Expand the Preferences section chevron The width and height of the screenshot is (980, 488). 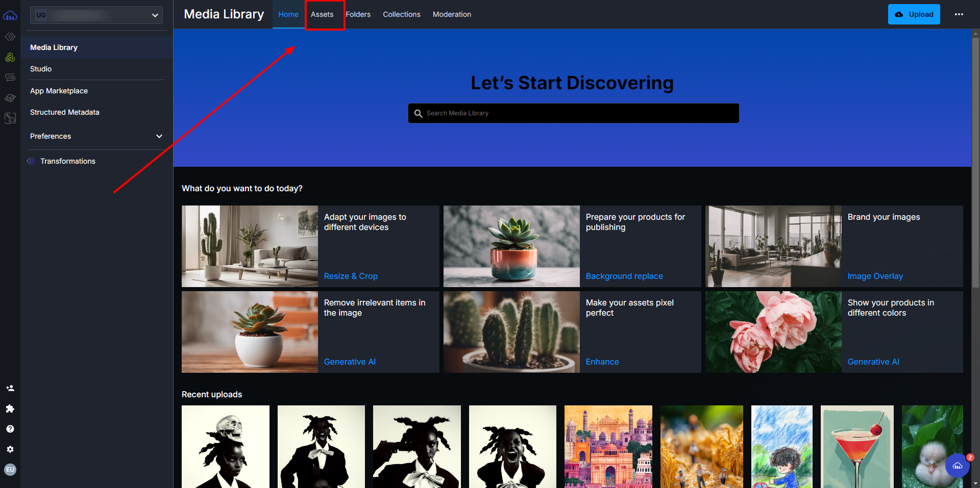click(159, 136)
